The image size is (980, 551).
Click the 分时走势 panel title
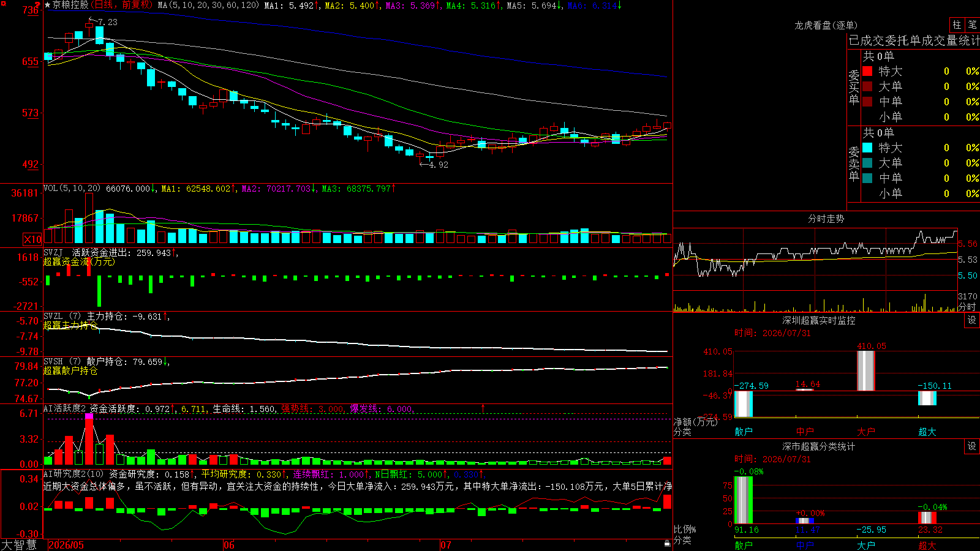(826, 219)
